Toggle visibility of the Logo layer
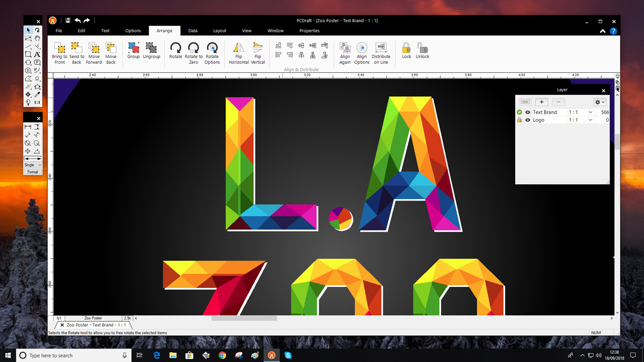644x362 pixels. [x=528, y=120]
